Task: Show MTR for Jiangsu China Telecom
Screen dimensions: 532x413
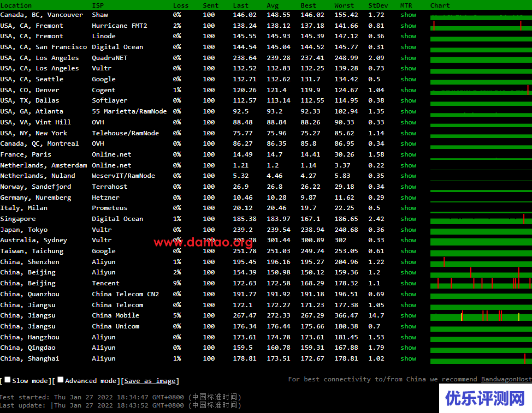Action: pos(408,305)
